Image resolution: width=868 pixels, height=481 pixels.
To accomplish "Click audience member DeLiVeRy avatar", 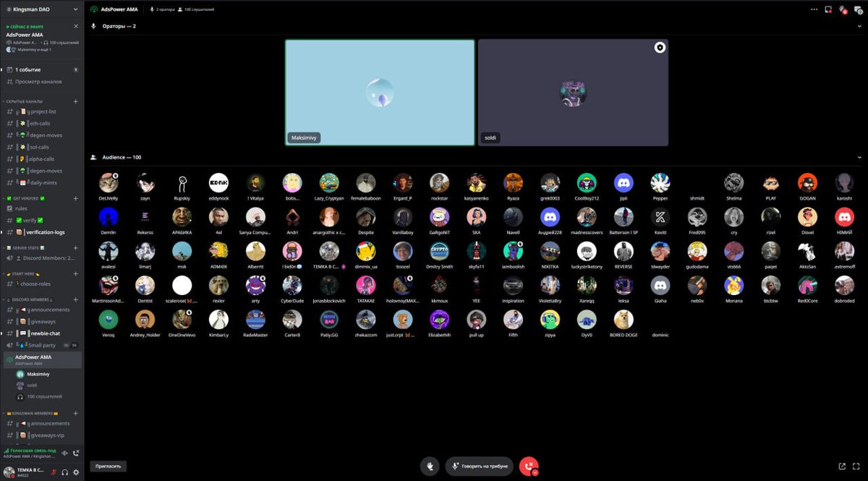I will 109,182.
